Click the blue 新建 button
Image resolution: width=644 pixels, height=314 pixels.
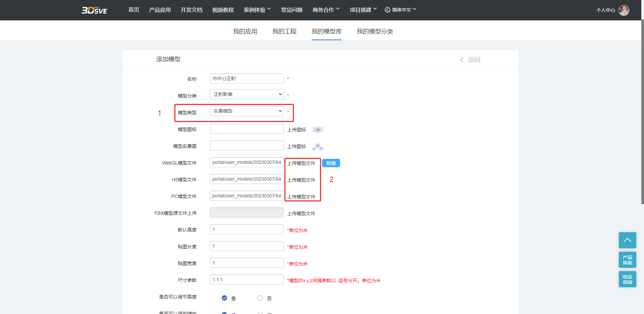[x=331, y=163]
